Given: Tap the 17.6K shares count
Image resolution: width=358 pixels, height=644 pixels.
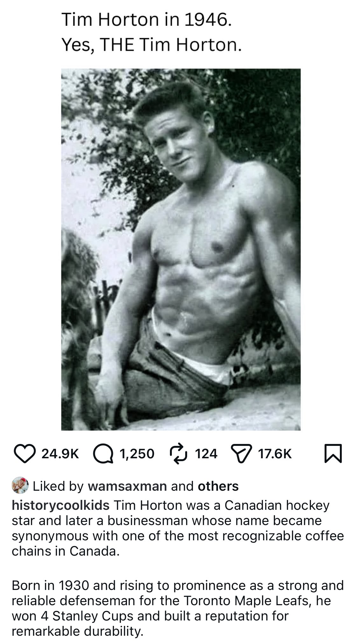Looking at the screenshot, I should pos(275,454).
